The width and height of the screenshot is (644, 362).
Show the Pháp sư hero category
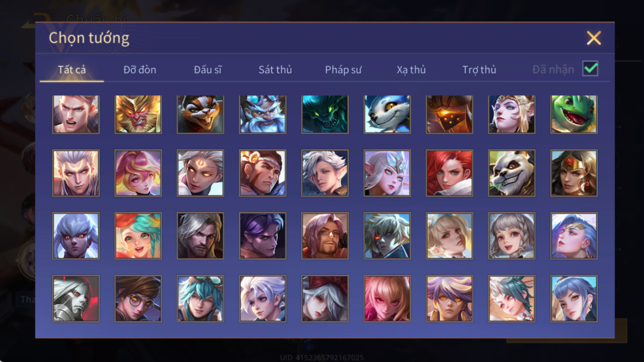coord(343,70)
